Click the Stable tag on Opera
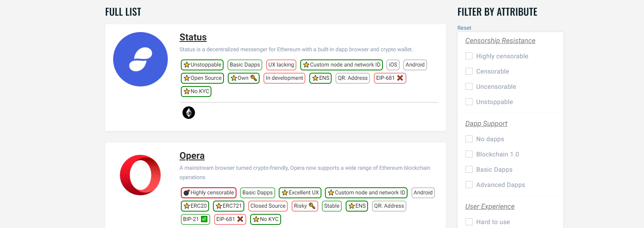 coord(332,206)
